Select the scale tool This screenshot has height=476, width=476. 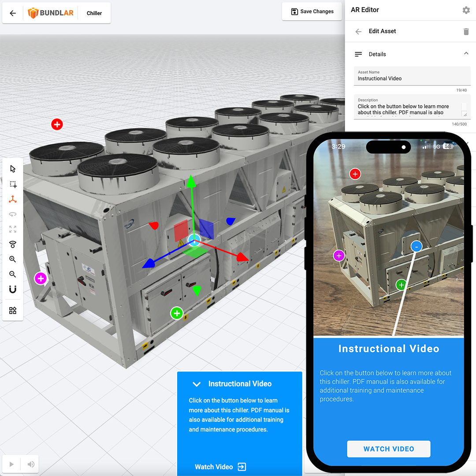click(x=12, y=229)
